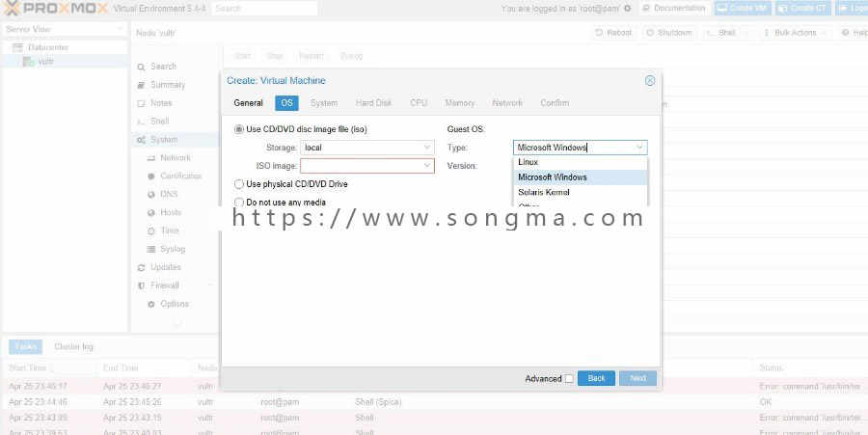Open Hosts under System
Screen dimensions: 868x435
(171, 212)
